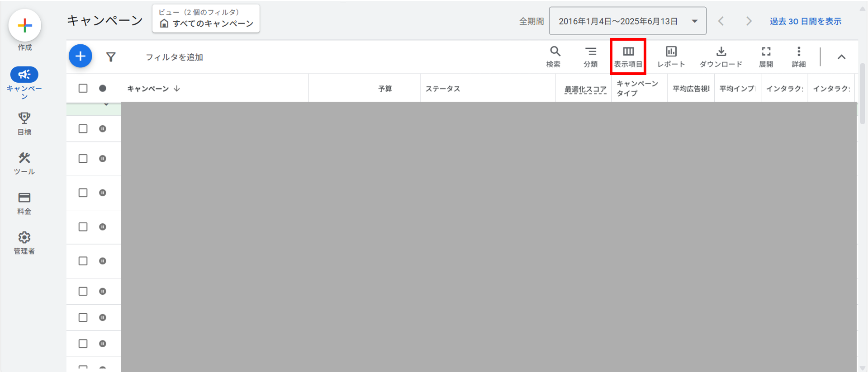Open paused status icon in fifth row
This screenshot has width=868, height=372.
tap(103, 261)
